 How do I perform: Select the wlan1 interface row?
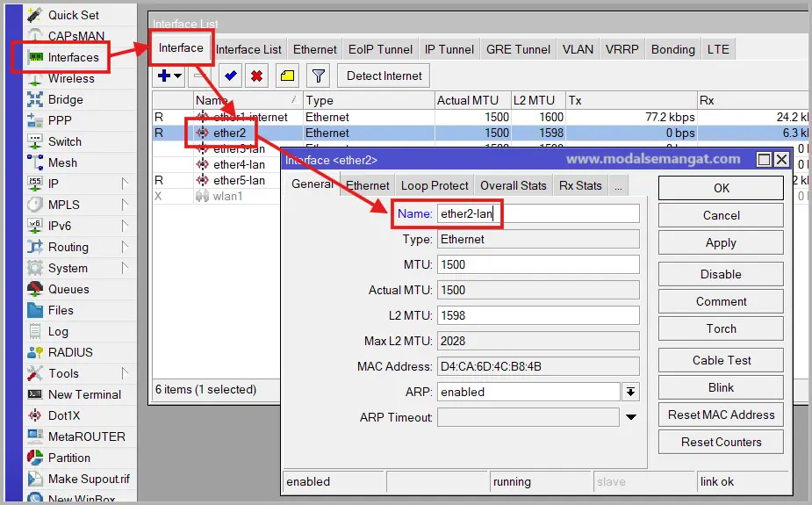216,197
